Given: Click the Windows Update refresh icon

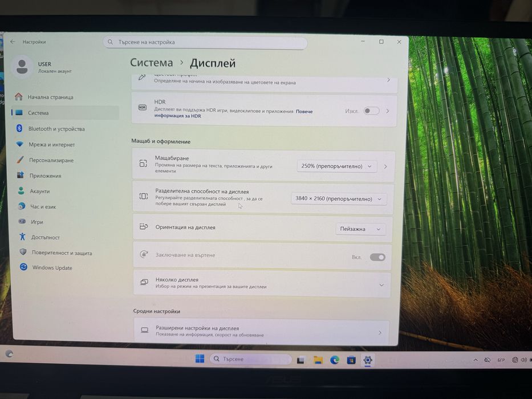Looking at the screenshot, I should 23,267.
